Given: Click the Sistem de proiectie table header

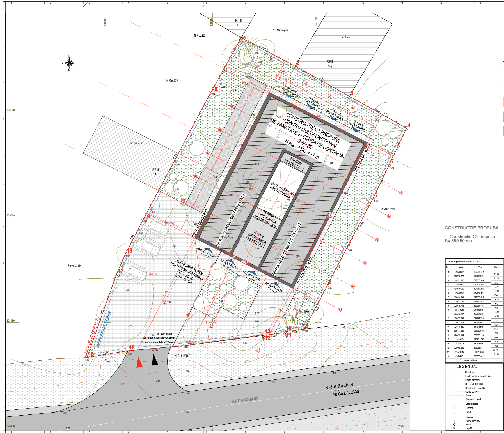Looking at the screenshot, I should click(x=465, y=262).
